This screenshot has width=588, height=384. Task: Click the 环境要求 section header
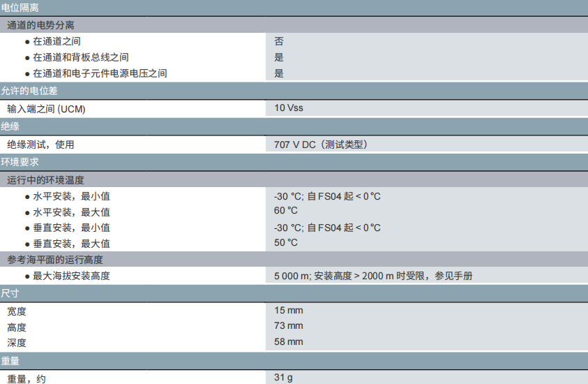20,163
